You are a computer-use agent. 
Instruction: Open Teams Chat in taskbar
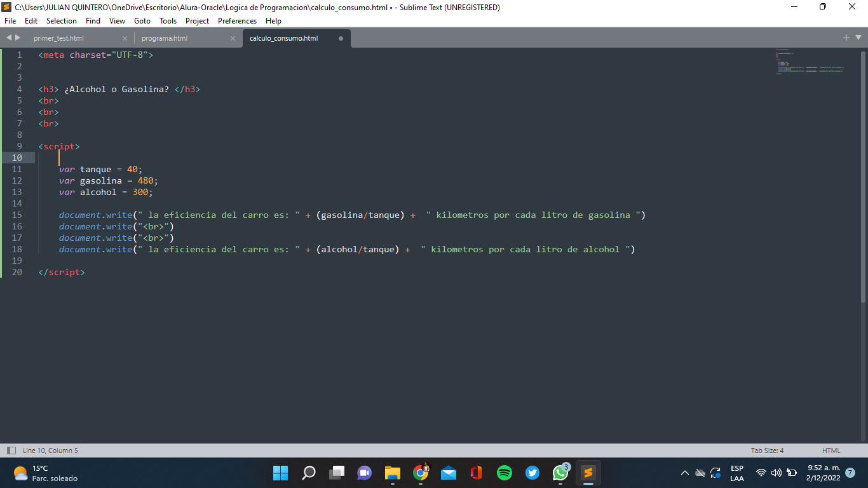[365, 473]
